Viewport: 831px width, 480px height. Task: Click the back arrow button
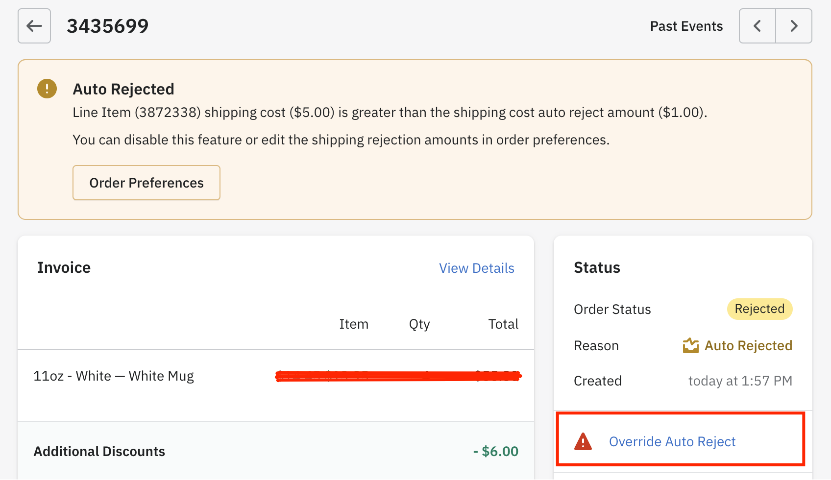[x=35, y=26]
